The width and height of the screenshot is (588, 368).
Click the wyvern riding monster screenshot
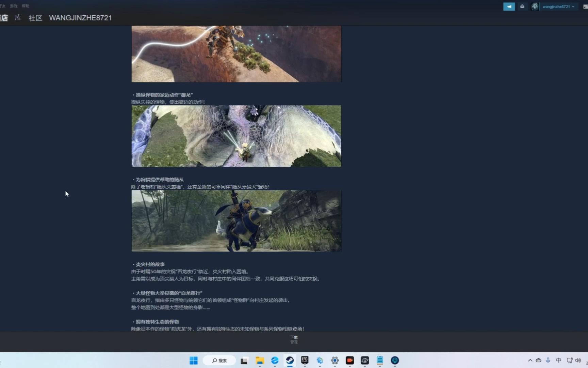[x=236, y=136]
